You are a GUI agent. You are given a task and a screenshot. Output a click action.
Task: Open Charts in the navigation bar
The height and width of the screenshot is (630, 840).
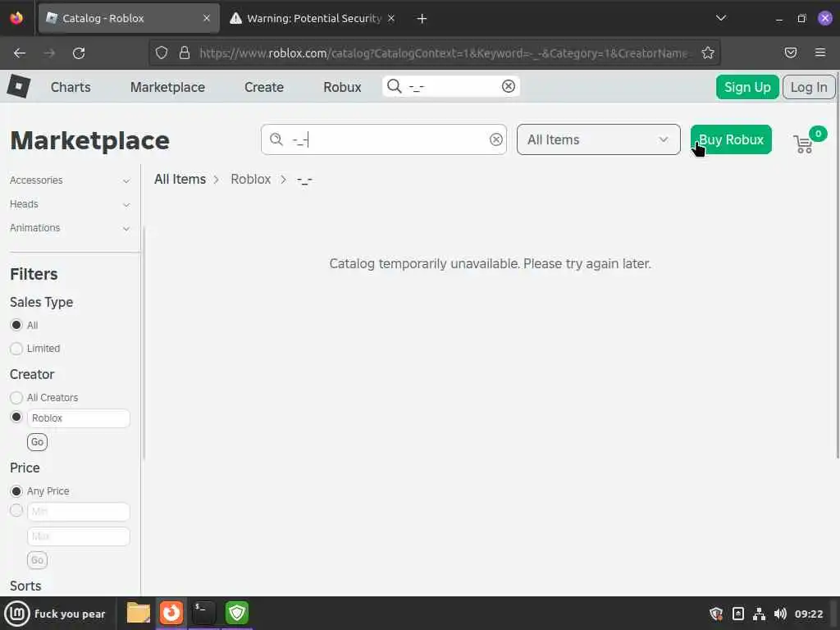[x=71, y=87]
